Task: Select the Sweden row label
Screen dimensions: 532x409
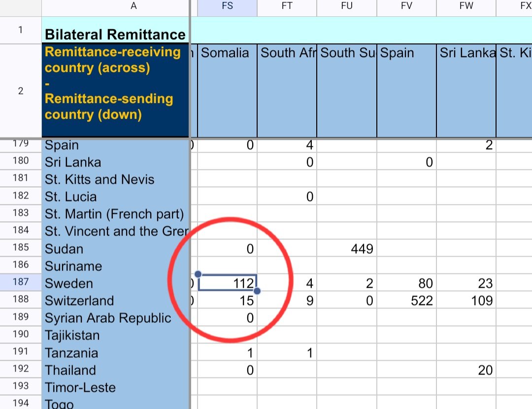Action: 115,283
